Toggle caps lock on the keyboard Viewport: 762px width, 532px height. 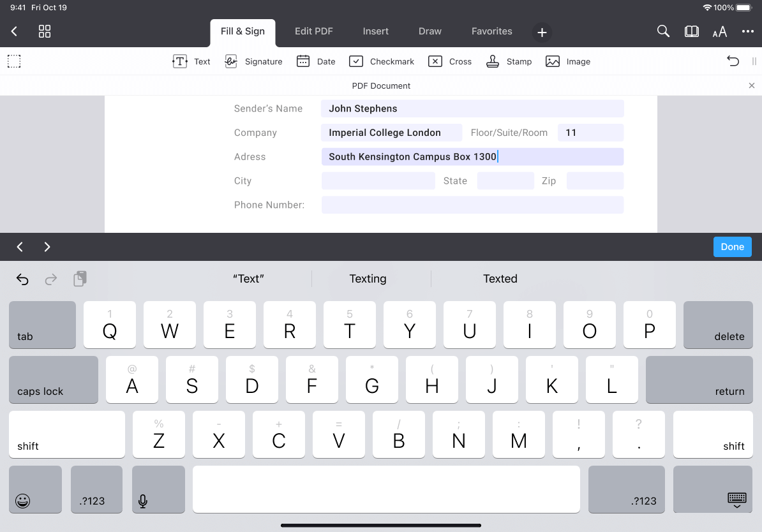(54, 380)
